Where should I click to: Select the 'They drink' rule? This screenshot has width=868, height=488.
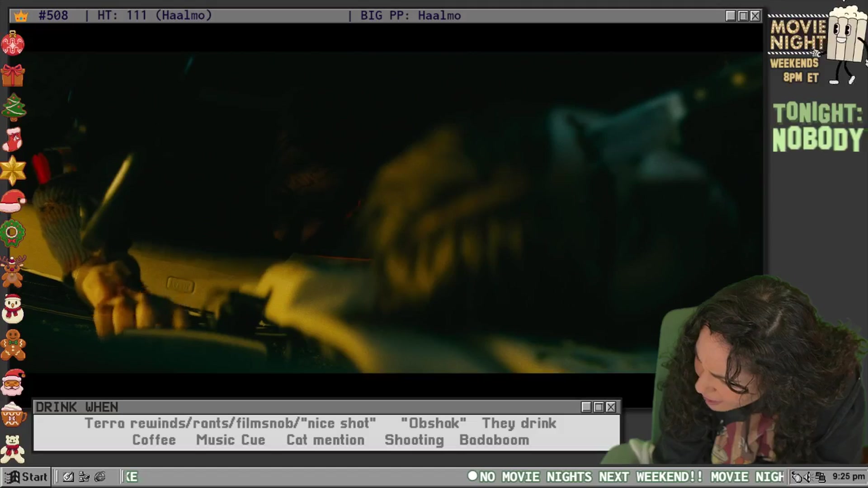(519, 423)
